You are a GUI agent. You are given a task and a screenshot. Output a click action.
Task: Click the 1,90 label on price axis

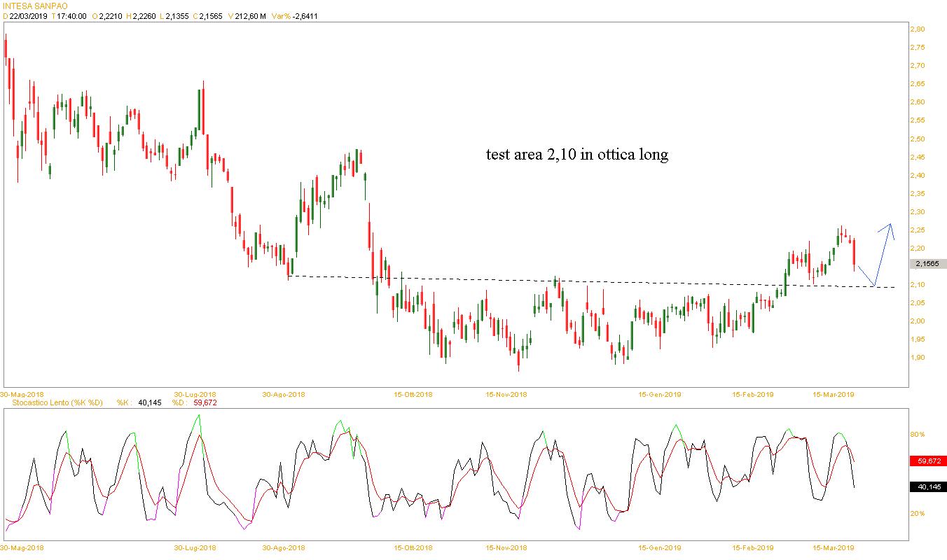tap(917, 358)
